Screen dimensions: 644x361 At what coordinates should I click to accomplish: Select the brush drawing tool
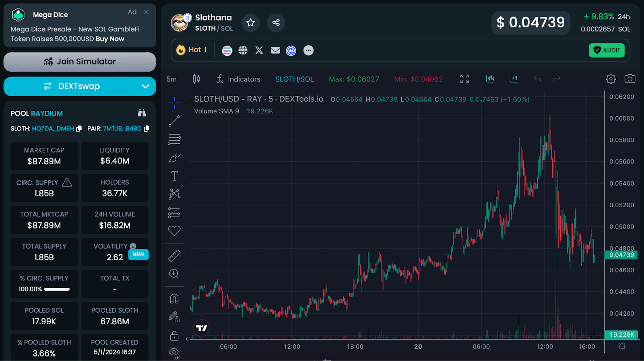tap(174, 158)
